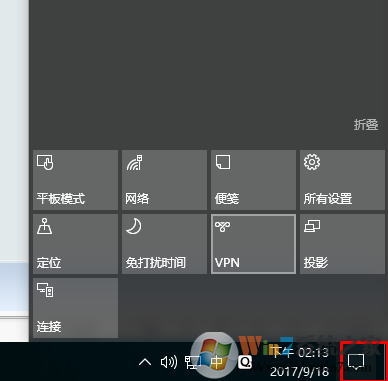
Task: Open 所有设置 all settings tile
Action: pos(342,180)
